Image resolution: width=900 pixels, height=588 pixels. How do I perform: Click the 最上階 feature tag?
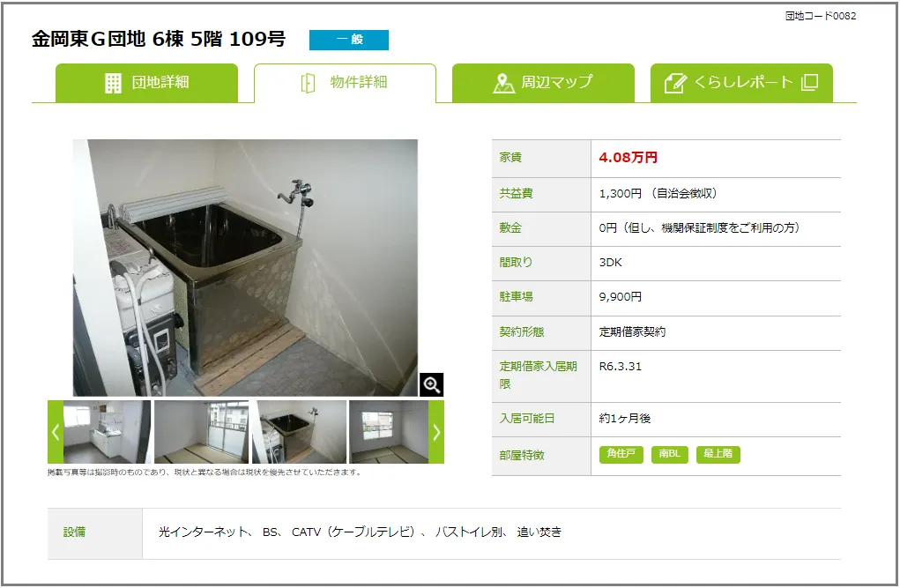[718, 454]
